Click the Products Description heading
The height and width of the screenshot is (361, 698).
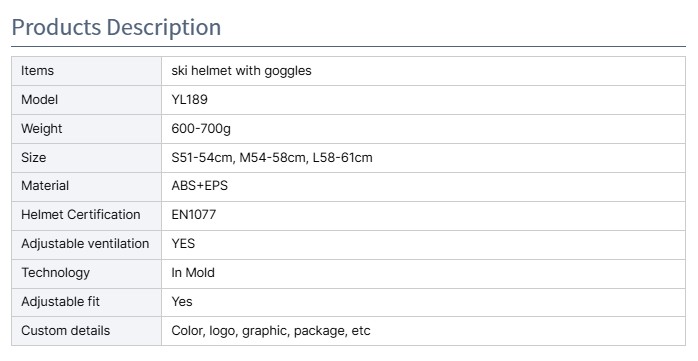point(116,27)
